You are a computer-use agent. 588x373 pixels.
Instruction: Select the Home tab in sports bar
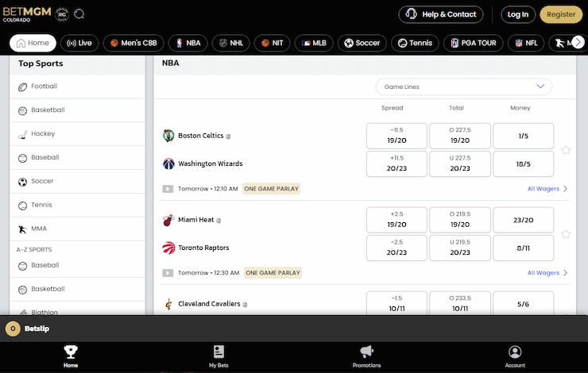[33, 43]
